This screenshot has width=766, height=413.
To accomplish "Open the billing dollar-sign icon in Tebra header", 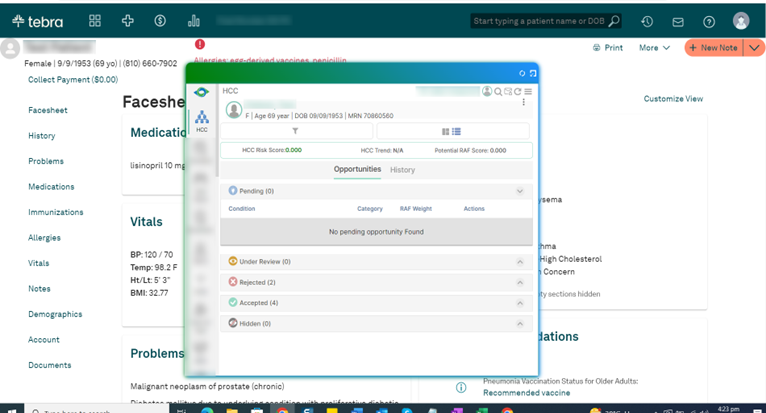I will click(x=160, y=21).
